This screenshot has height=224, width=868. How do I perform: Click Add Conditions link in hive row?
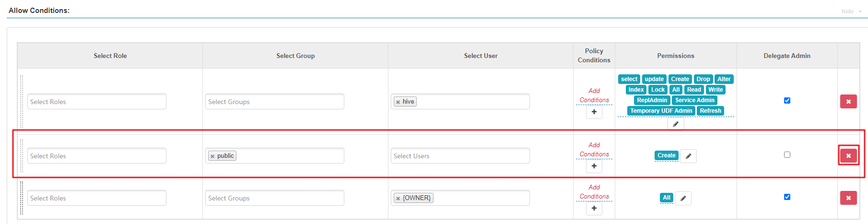tap(594, 95)
